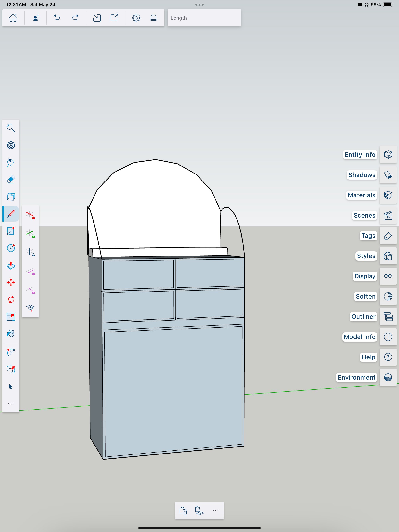399x532 pixels.
Task: Select the Push/Pull tool
Action: [x=11, y=265]
